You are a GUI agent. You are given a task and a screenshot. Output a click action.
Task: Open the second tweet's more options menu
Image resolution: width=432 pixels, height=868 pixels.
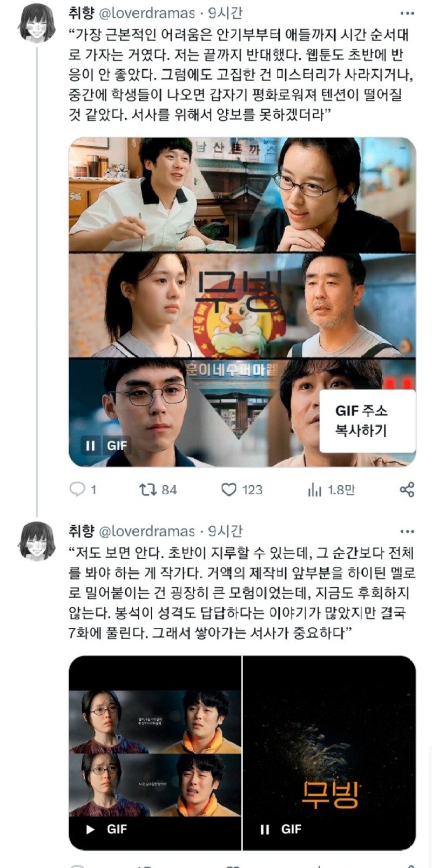pyautogui.click(x=407, y=532)
